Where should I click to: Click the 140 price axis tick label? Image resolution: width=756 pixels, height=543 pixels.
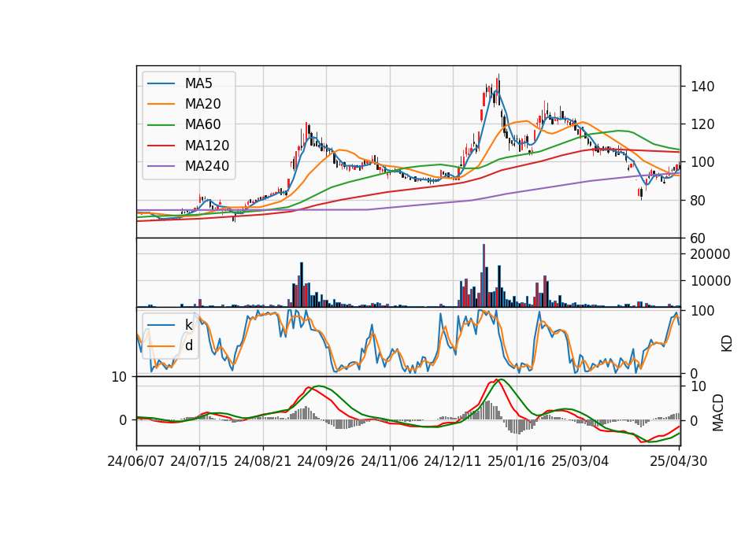702,87
